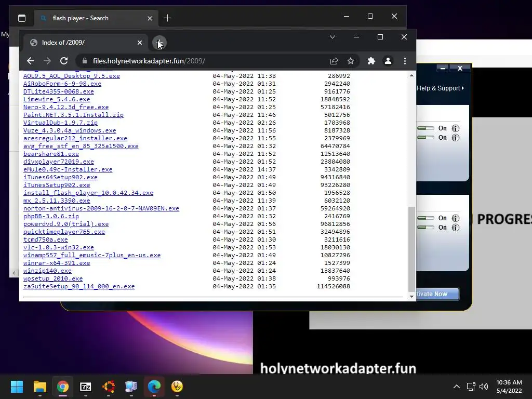Open a new tab in Chrome window
The width and height of the screenshot is (532, 399).
pyautogui.click(x=159, y=43)
